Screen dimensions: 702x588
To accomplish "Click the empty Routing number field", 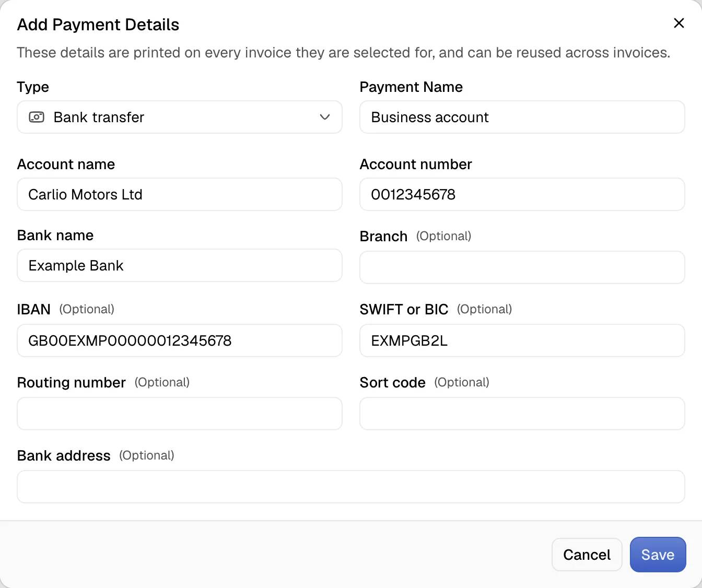I will (x=180, y=414).
